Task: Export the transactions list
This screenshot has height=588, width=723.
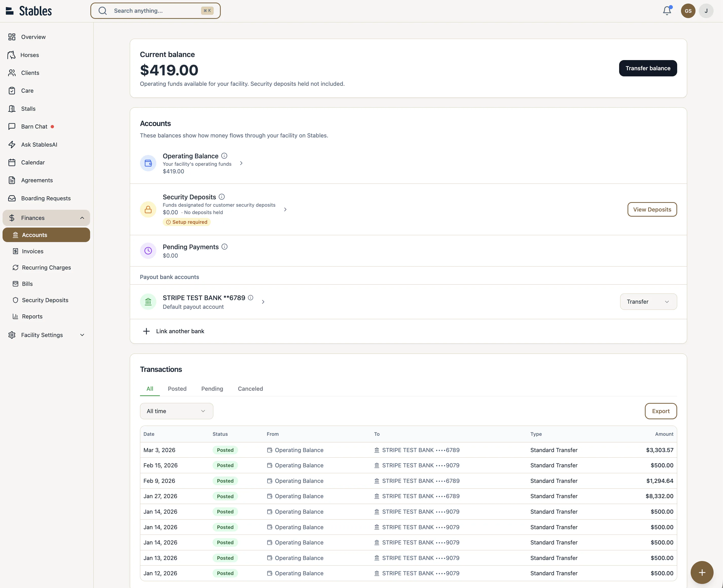Action: 661,411
